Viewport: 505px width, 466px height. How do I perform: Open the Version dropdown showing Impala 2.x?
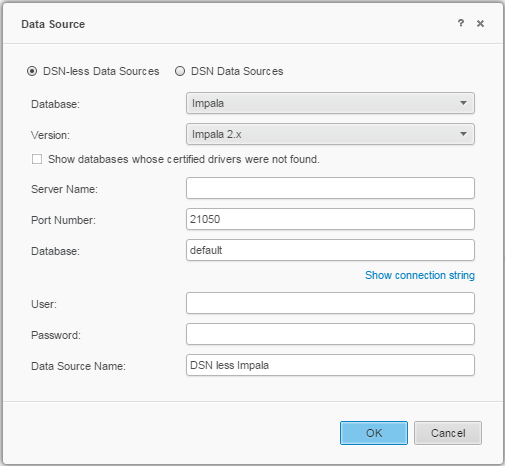tap(330, 134)
